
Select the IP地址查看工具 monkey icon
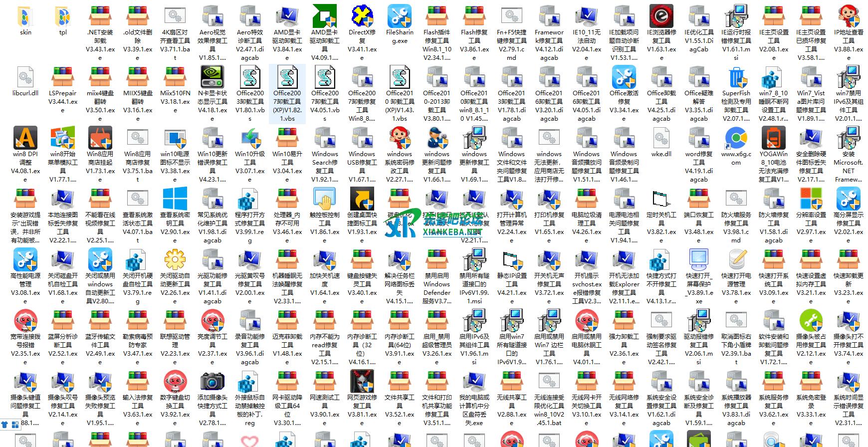(848, 17)
